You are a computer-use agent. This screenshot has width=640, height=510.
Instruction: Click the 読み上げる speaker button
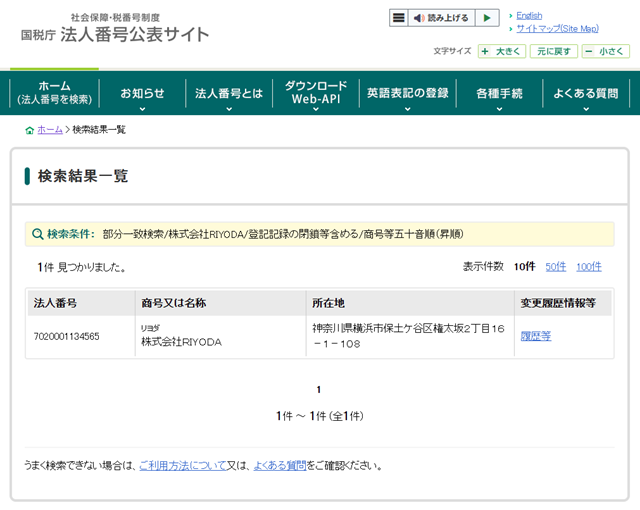coord(441,18)
